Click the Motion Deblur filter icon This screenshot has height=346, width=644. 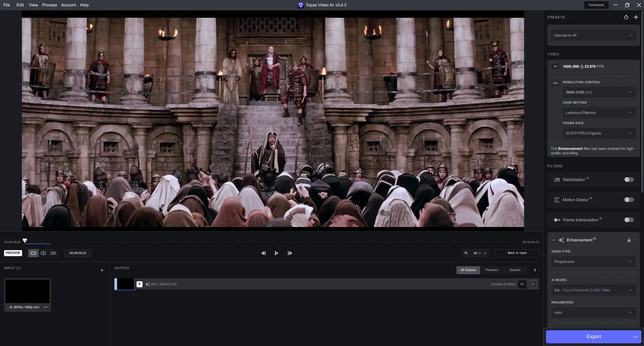(x=557, y=200)
